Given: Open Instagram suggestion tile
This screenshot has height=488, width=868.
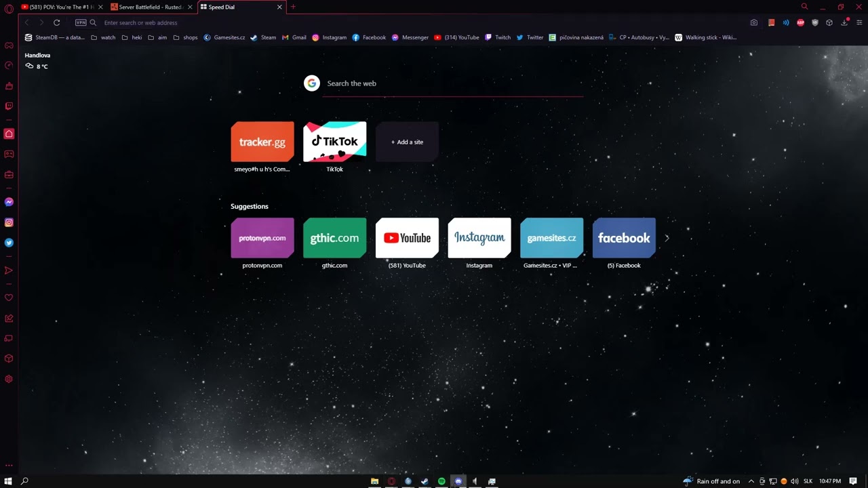Looking at the screenshot, I should (479, 238).
